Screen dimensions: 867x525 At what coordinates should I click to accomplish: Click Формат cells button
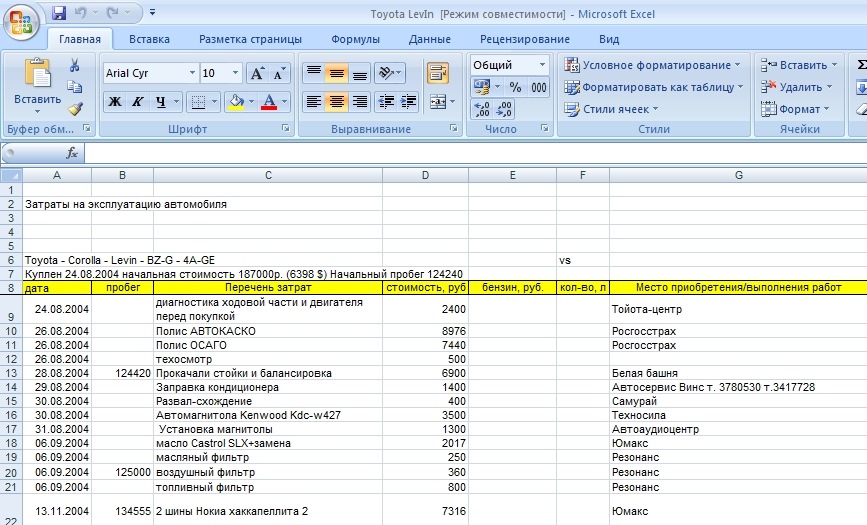(x=795, y=109)
